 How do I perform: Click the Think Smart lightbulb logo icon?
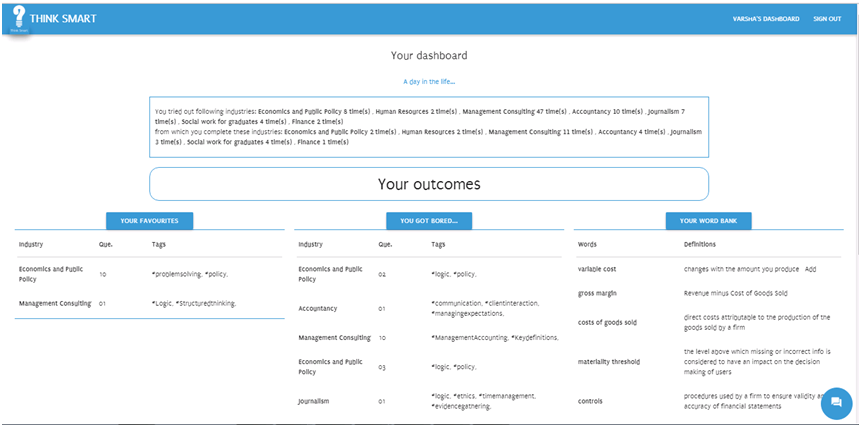(19, 19)
